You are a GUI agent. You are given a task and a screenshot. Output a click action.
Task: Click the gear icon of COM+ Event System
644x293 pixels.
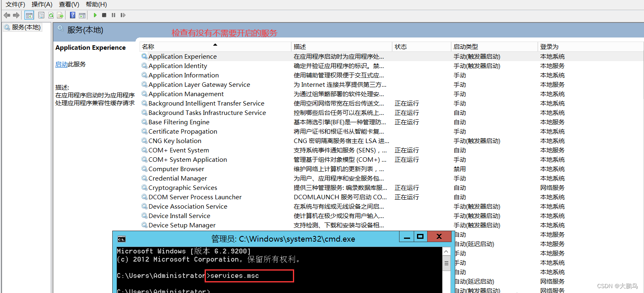[x=144, y=150]
